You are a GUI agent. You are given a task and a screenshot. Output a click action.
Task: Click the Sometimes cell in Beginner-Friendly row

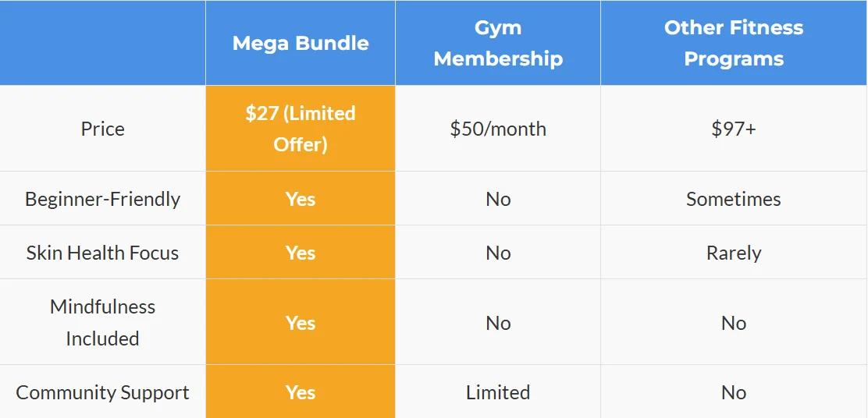pyautogui.click(x=734, y=199)
